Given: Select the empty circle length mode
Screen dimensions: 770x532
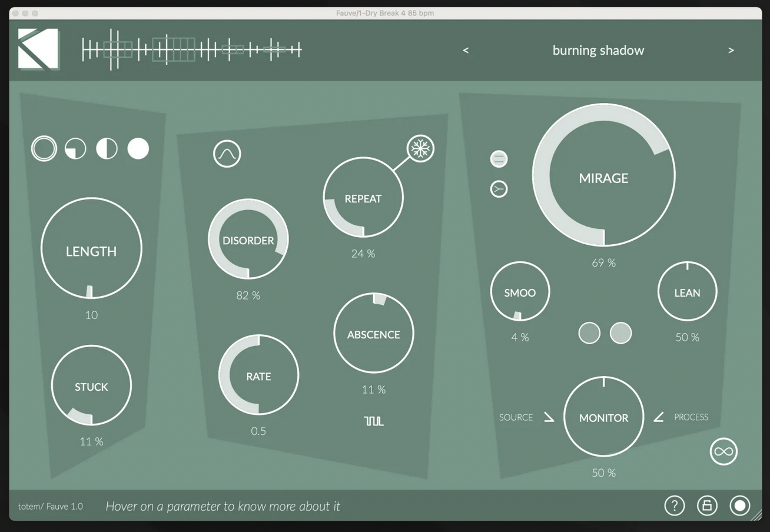Looking at the screenshot, I should 44,148.
